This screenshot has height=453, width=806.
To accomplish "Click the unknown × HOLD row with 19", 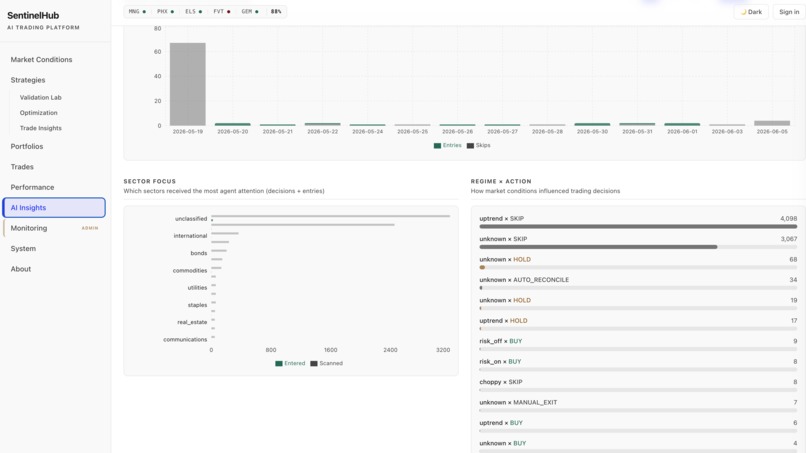I will coord(638,304).
